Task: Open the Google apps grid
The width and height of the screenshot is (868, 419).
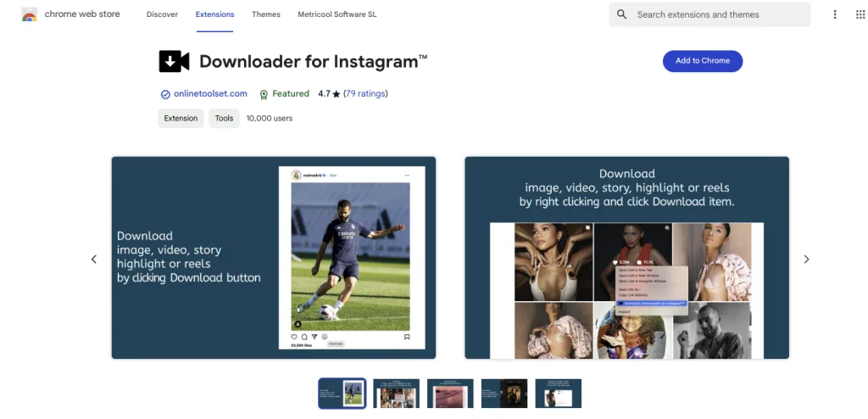Action: click(x=862, y=14)
